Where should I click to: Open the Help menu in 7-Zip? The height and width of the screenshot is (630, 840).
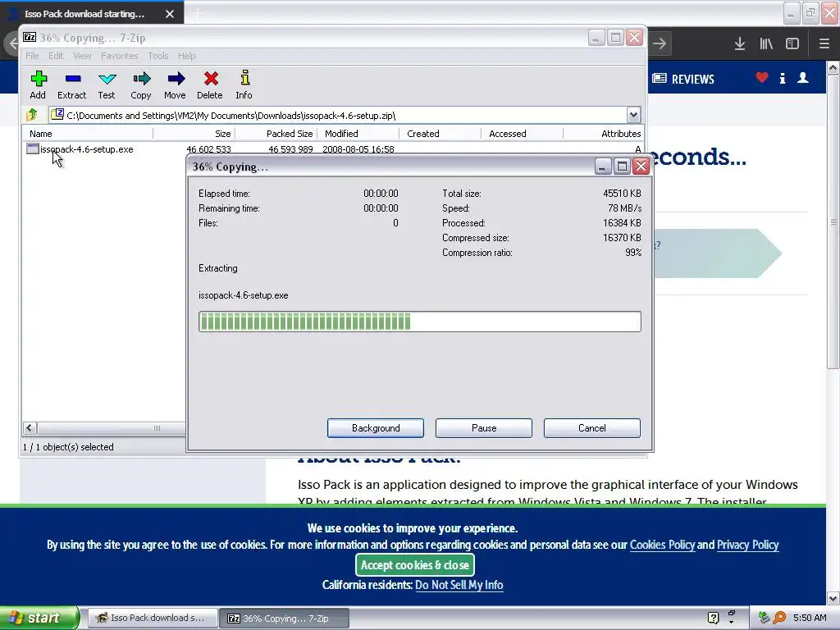point(186,56)
